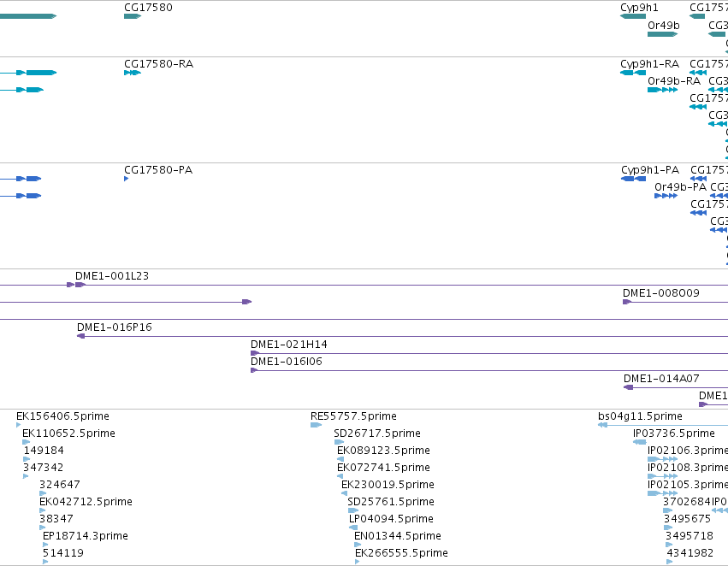The height and width of the screenshot is (566, 728).
Task: Click the CG17580 gene glyph arrow
Action: pyautogui.click(x=133, y=16)
